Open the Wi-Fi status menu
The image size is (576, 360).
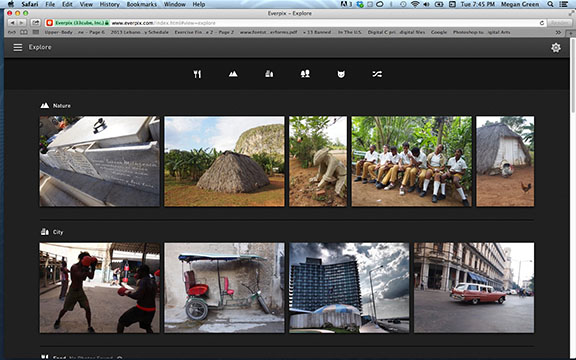(415, 4)
